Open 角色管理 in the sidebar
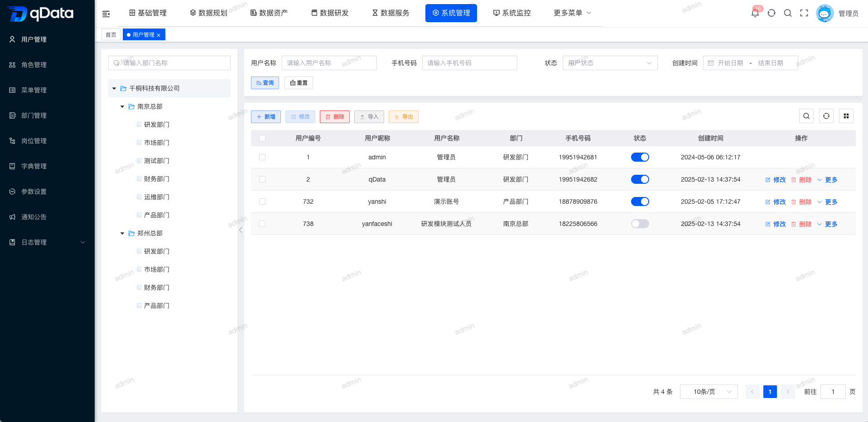This screenshot has height=422, width=868. [47, 65]
